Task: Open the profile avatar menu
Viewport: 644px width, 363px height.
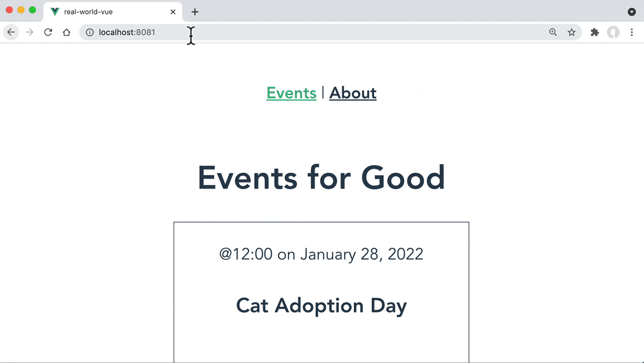Action: coord(613,32)
